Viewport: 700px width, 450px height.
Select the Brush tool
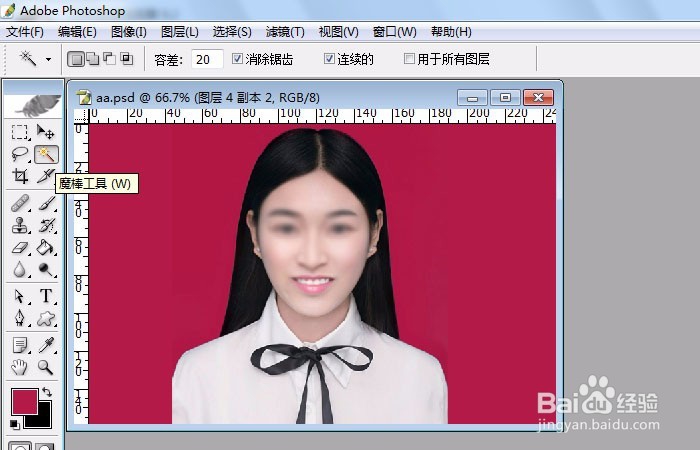46,204
